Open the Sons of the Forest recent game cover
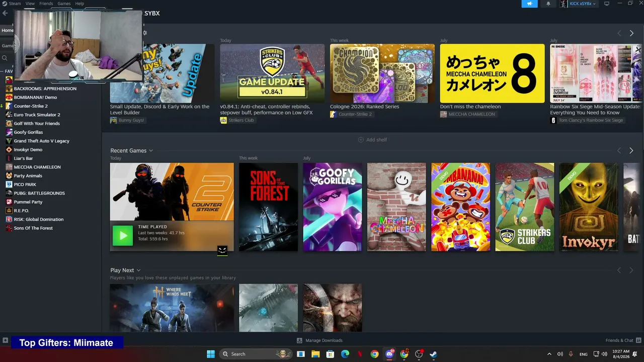This screenshot has width=644, height=362. (x=268, y=207)
